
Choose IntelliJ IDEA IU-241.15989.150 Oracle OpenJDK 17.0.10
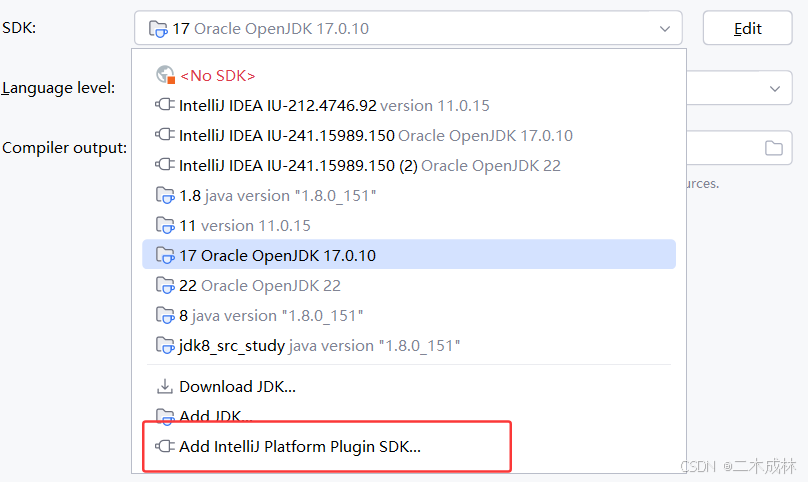pyautogui.click(x=409, y=136)
